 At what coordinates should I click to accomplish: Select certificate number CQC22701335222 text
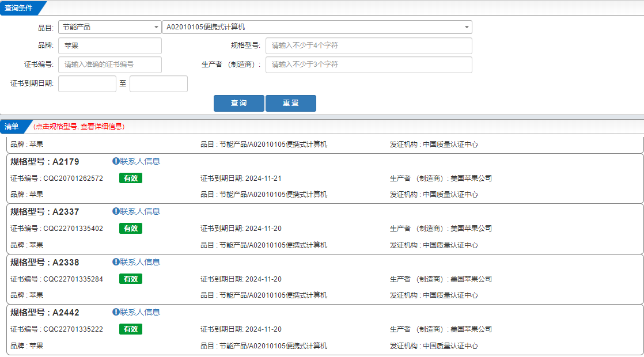point(73,329)
